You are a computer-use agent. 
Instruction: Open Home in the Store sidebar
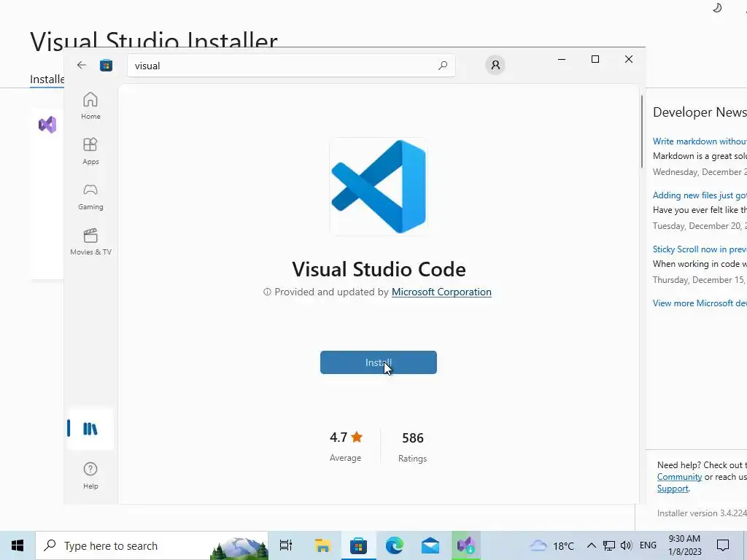(x=90, y=106)
